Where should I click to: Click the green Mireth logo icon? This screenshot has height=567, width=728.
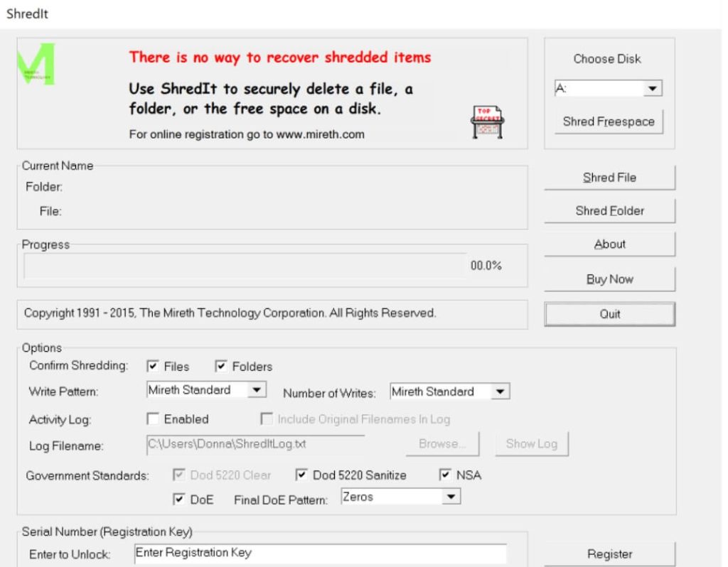[39, 65]
